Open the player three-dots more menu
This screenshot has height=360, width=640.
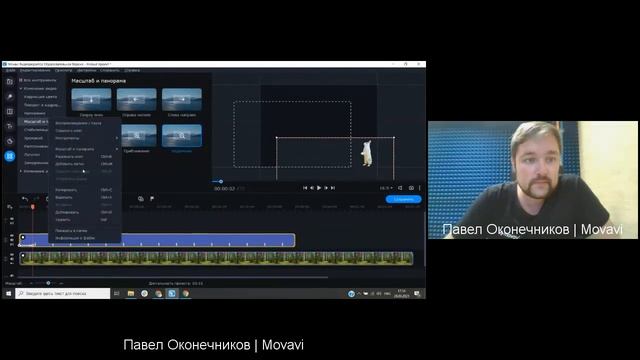[x=420, y=188]
